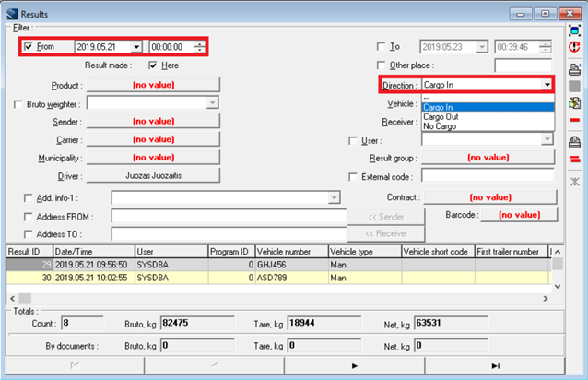Go to the next record with the navigation button
Image resolution: width=588 pixels, height=380 pixels.
[x=355, y=366]
